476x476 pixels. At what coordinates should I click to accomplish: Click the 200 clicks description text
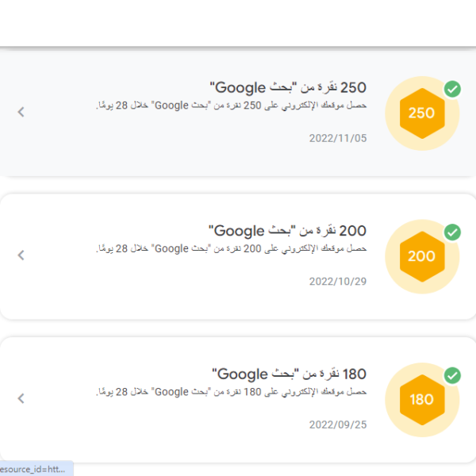[232, 248]
